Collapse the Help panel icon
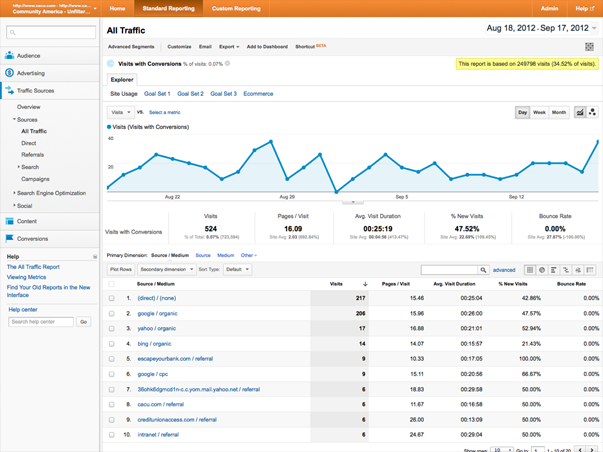 point(95,257)
